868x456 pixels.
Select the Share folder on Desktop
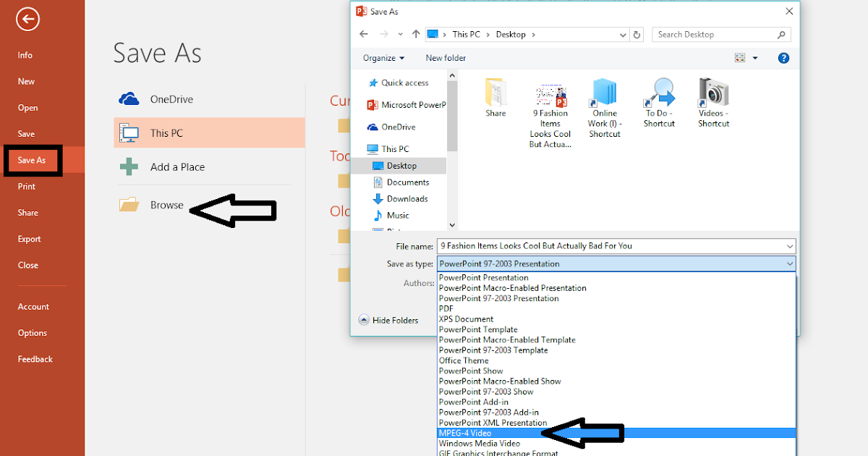(495, 97)
